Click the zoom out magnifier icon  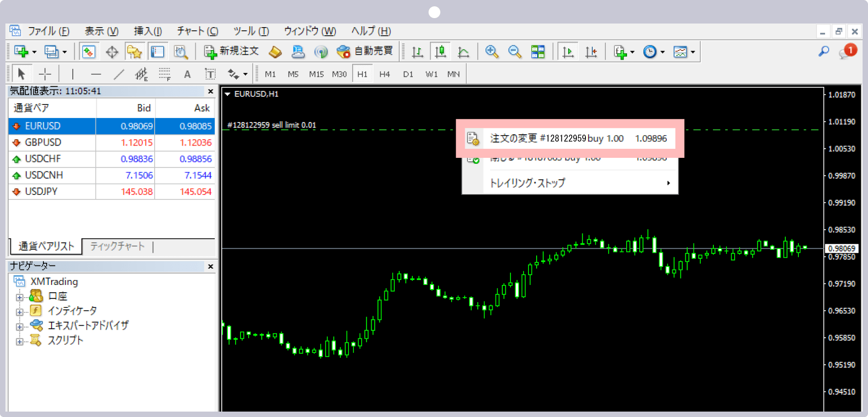(x=514, y=52)
